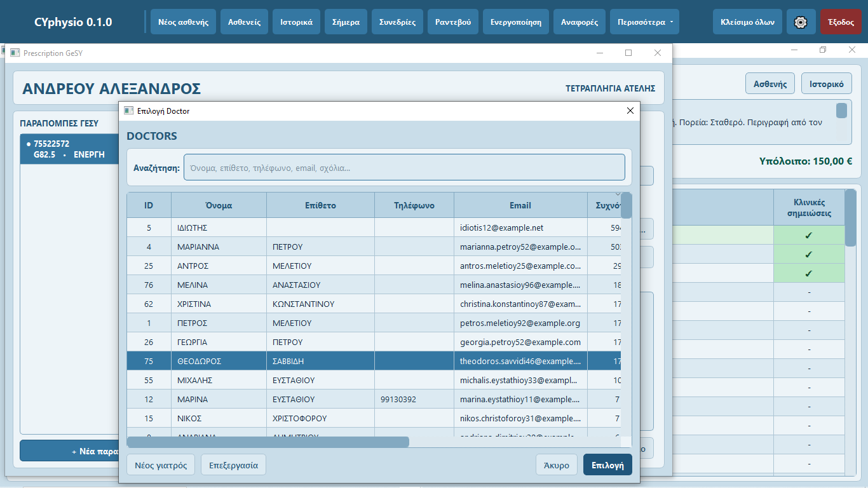Open the Ιστορικά menu item
Viewport: 868px width, 488px height.
click(x=296, y=22)
